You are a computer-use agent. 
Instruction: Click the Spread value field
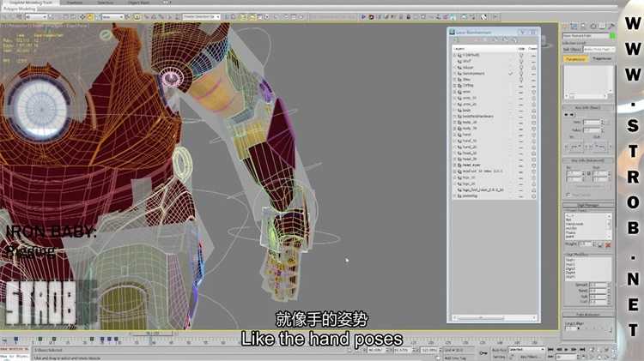pos(598,285)
